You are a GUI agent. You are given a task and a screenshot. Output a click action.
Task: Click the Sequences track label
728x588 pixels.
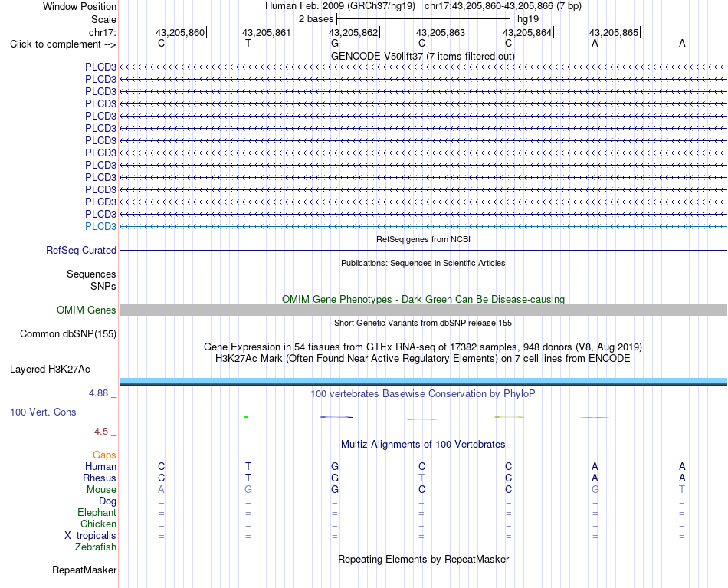coord(91,274)
